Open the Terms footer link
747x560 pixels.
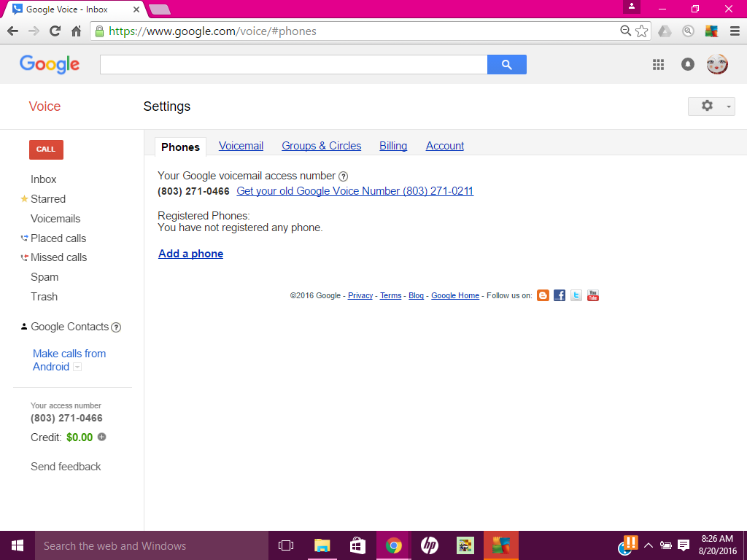pyautogui.click(x=391, y=296)
